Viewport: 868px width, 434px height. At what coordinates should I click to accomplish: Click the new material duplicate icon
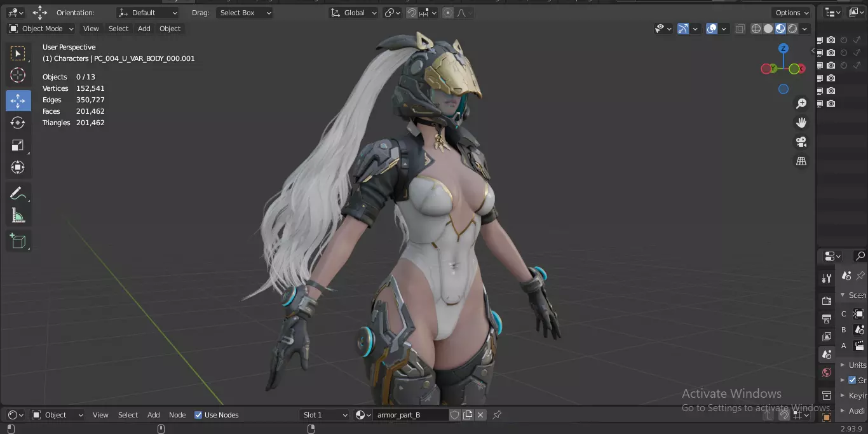click(x=468, y=415)
